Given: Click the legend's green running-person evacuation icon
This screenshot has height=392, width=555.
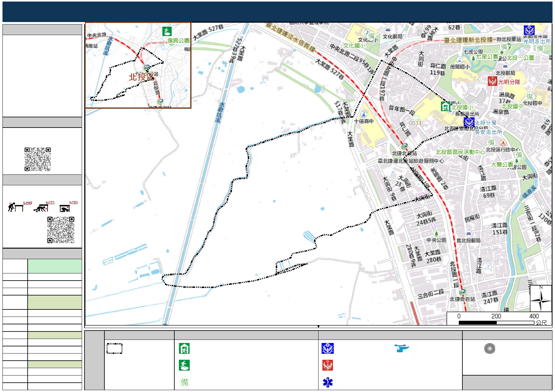Looking at the screenshot, I should click(x=184, y=365).
